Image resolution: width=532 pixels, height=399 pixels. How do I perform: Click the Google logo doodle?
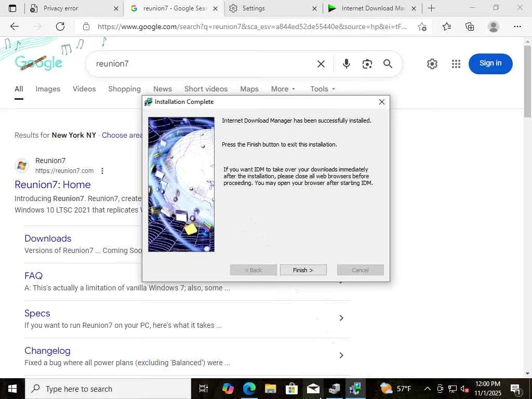point(38,63)
